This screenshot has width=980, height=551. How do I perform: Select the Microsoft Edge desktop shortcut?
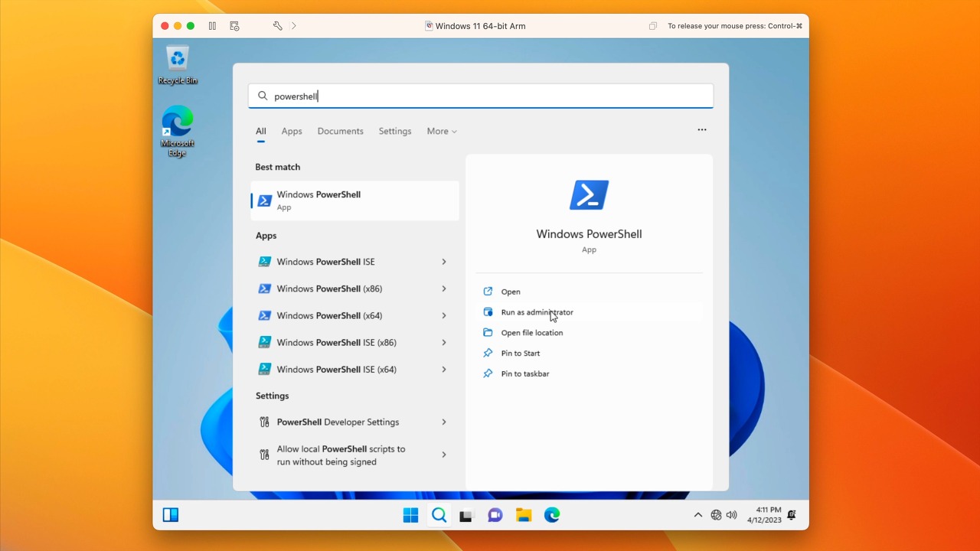pos(178,132)
